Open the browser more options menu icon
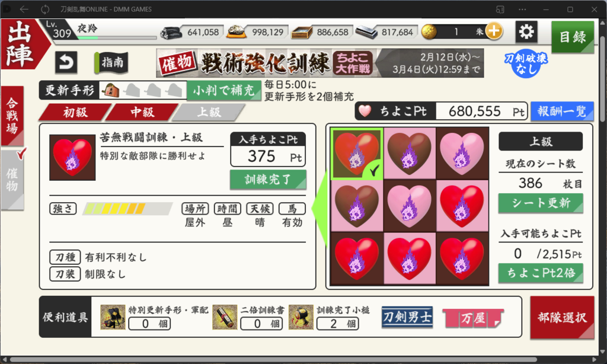 (523, 9)
